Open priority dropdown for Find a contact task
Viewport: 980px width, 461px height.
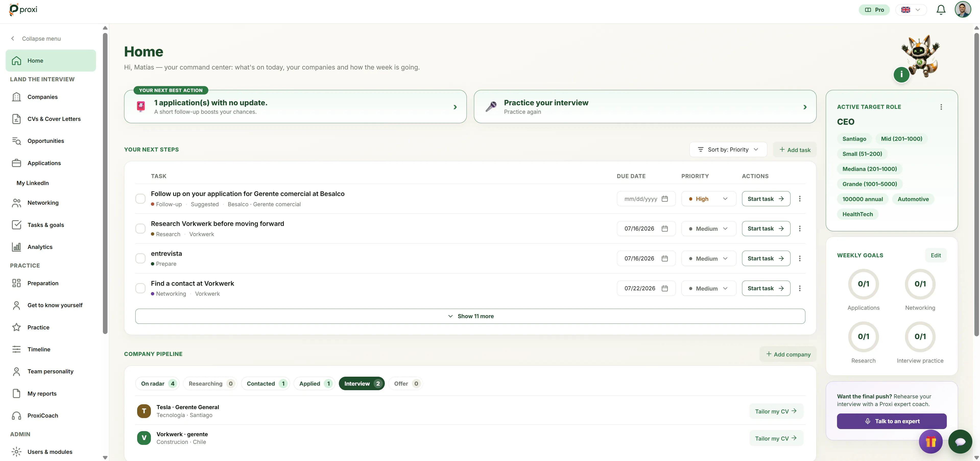[708, 288]
